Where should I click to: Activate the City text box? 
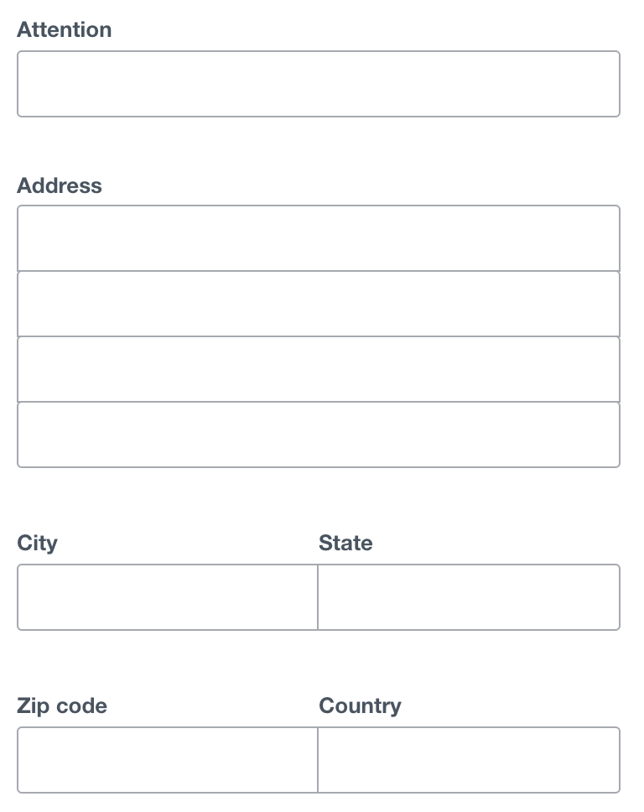tap(167, 597)
